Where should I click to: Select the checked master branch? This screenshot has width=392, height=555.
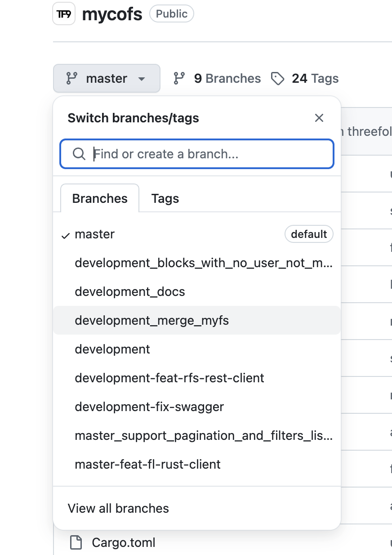coord(95,234)
